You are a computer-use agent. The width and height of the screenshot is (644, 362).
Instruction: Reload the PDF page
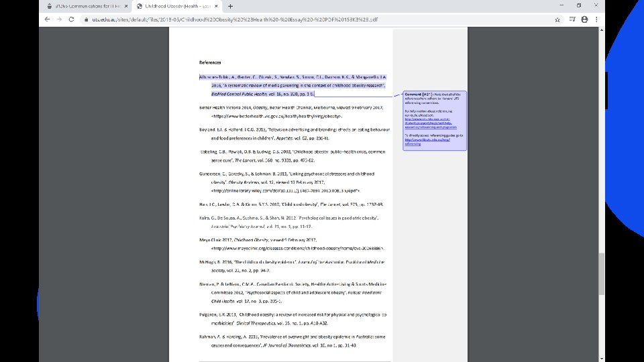[x=71, y=19]
